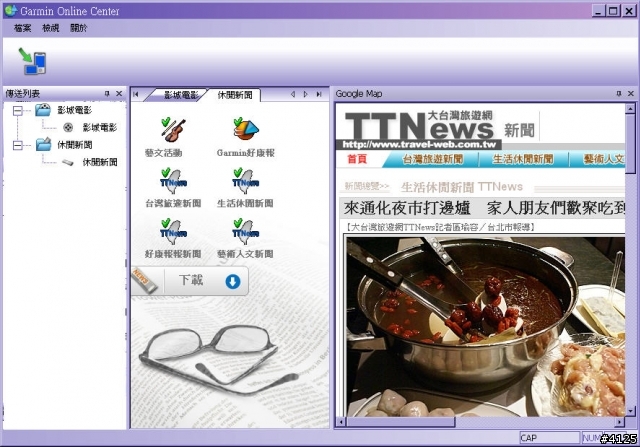Close the 傳送列表 panel
The image size is (640, 447).
coord(119,93)
